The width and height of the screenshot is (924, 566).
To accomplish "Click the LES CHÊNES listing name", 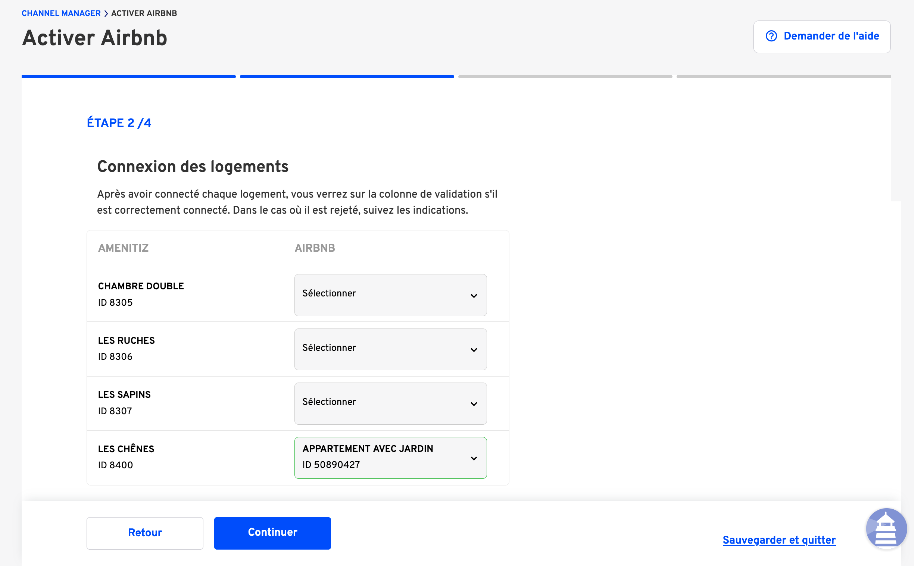I will coord(126,449).
